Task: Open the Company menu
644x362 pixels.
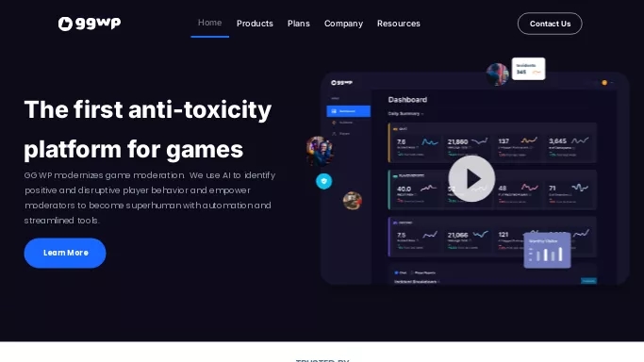Action: 343,24
